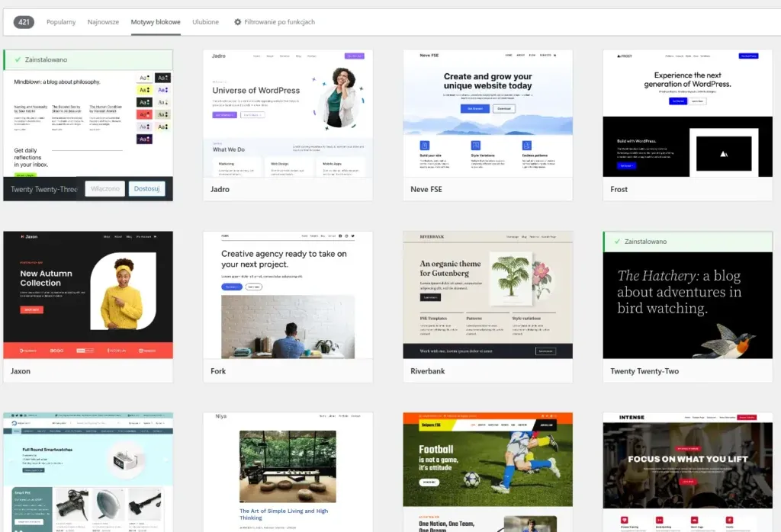
Task: Click Zainstalowano banner on Twenty Twenty-Three card
Action: (88, 59)
